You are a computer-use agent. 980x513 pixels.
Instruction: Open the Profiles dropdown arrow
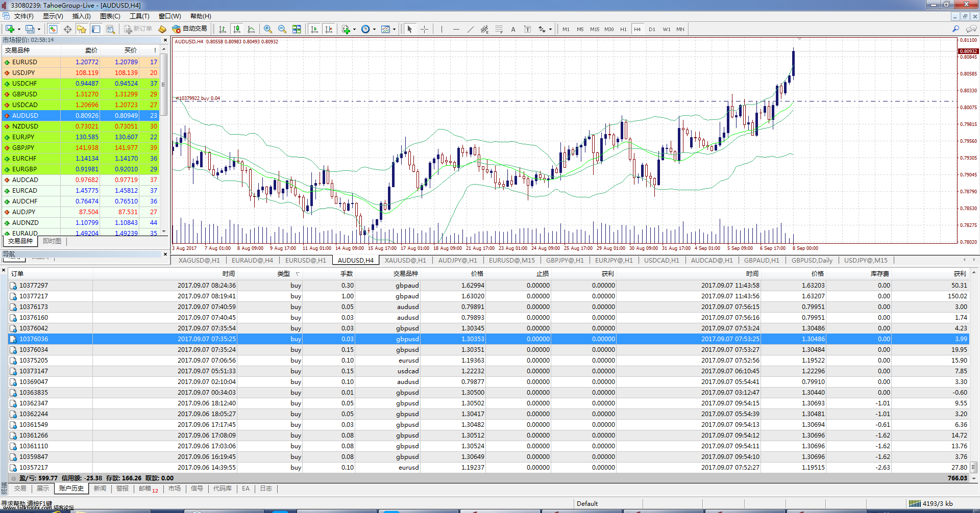(x=39, y=30)
